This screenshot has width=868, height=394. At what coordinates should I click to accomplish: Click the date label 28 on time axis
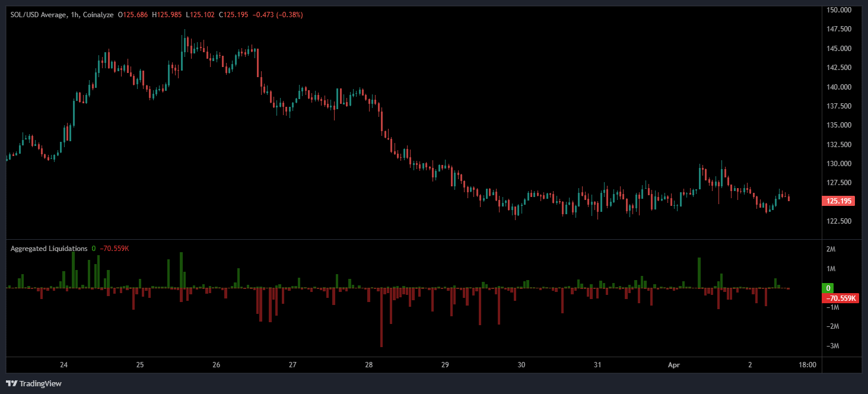coord(369,365)
